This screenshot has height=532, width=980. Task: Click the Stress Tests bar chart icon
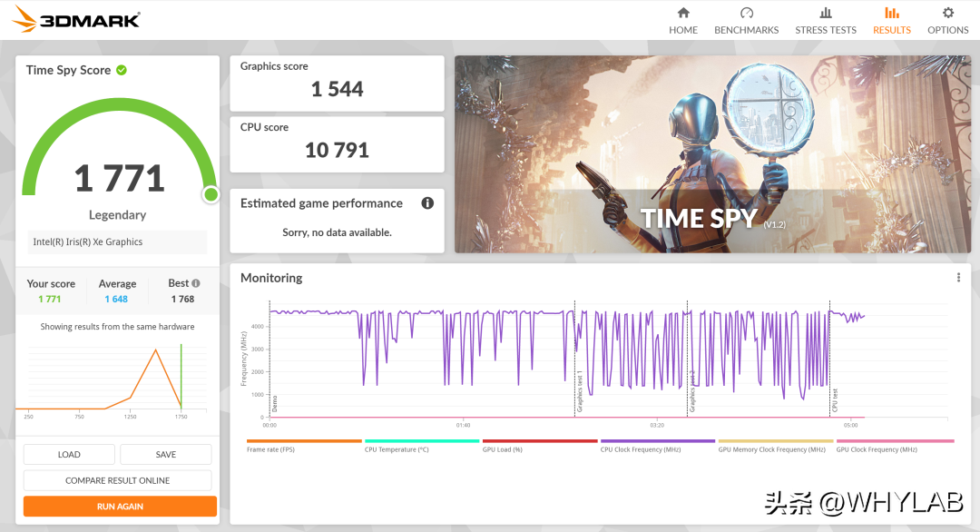point(826,13)
